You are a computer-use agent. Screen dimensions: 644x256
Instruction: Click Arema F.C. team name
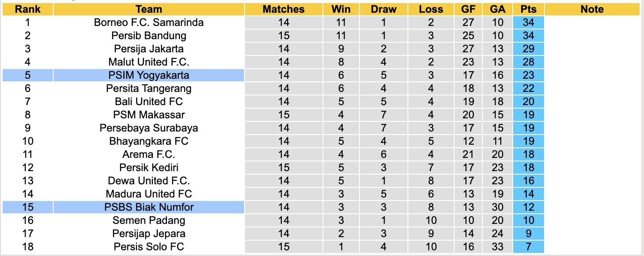(149, 154)
